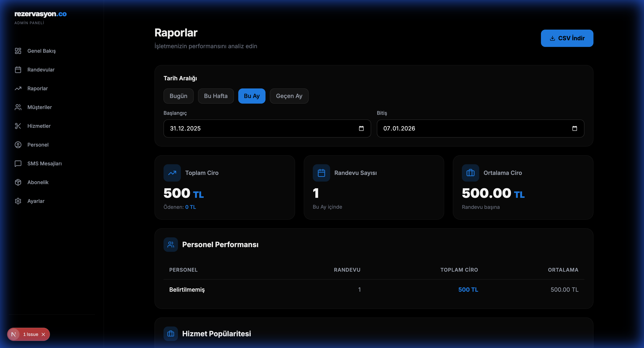Viewport: 644px width, 348px height.
Task: Click the Abonelik package box icon
Action: 18,182
